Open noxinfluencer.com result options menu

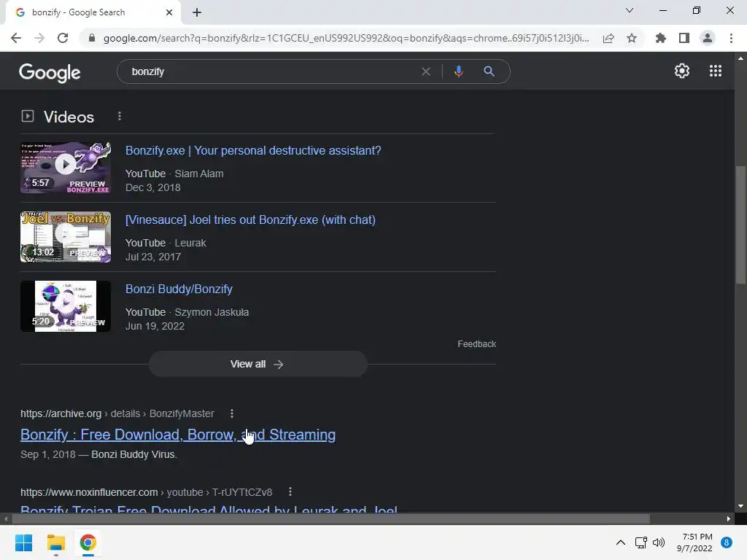point(290,491)
